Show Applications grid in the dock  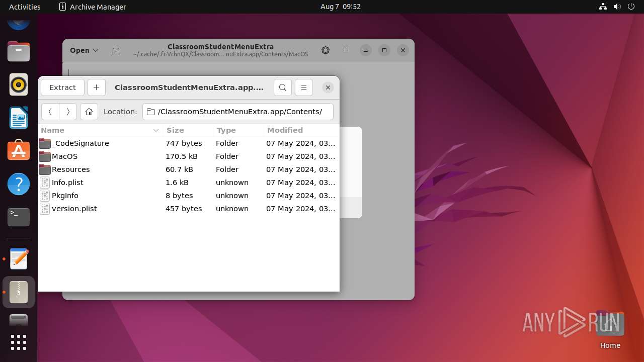pyautogui.click(x=19, y=342)
